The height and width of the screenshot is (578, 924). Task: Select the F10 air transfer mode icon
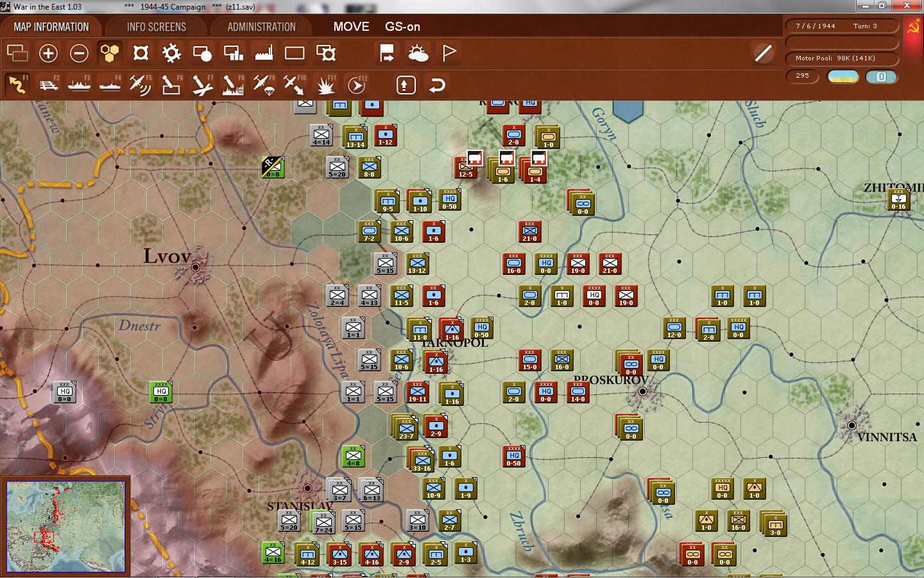pos(295,85)
